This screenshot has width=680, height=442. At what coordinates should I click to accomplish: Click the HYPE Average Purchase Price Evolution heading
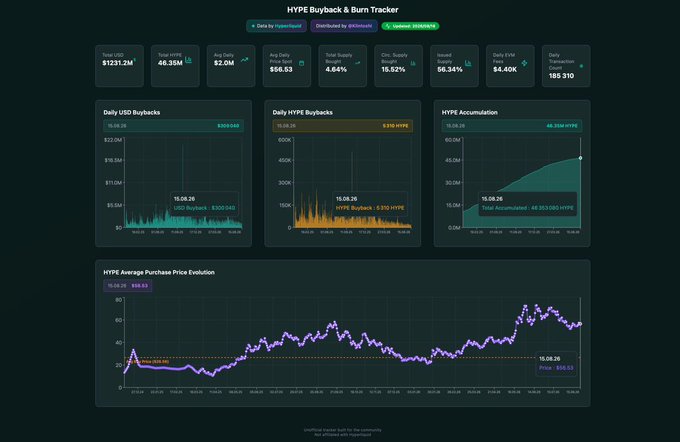159,272
